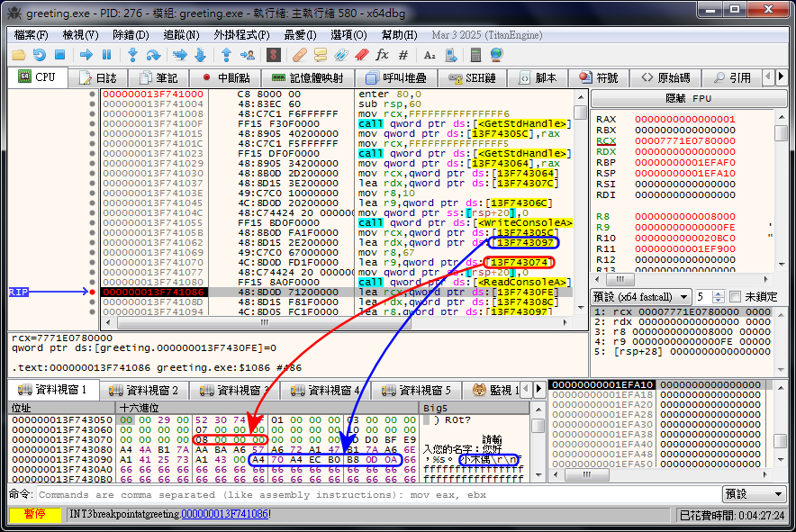The height and width of the screenshot is (532, 796).
Task: Open the calculator icon in toolbar
Action: [476, 55]
